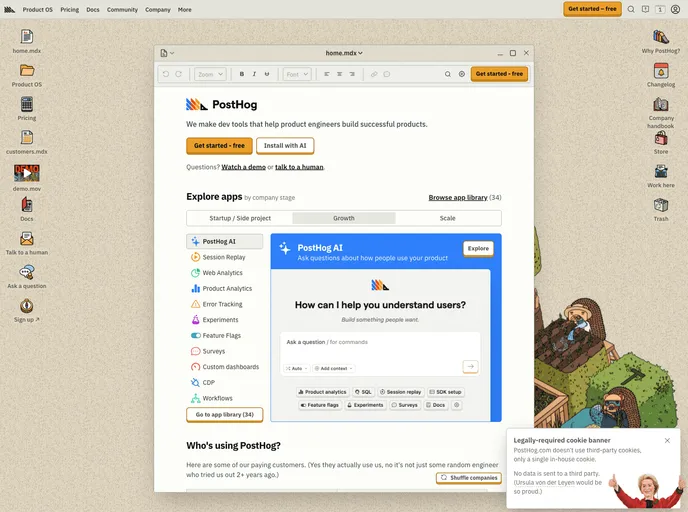Open the Font dropdown in toolbar
This screenshot has height=512, width=688.
(297, 74)
